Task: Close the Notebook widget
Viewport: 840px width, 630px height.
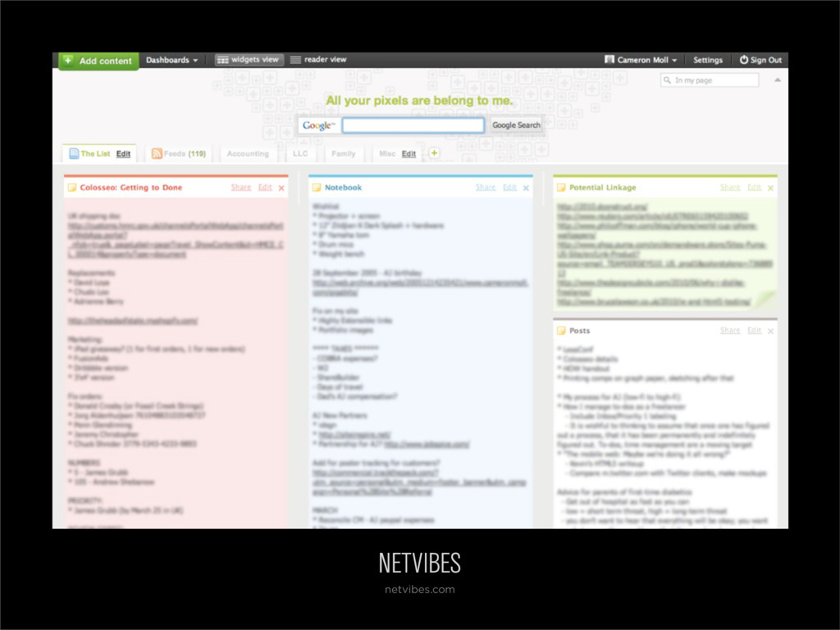Action: click(526, 188)
